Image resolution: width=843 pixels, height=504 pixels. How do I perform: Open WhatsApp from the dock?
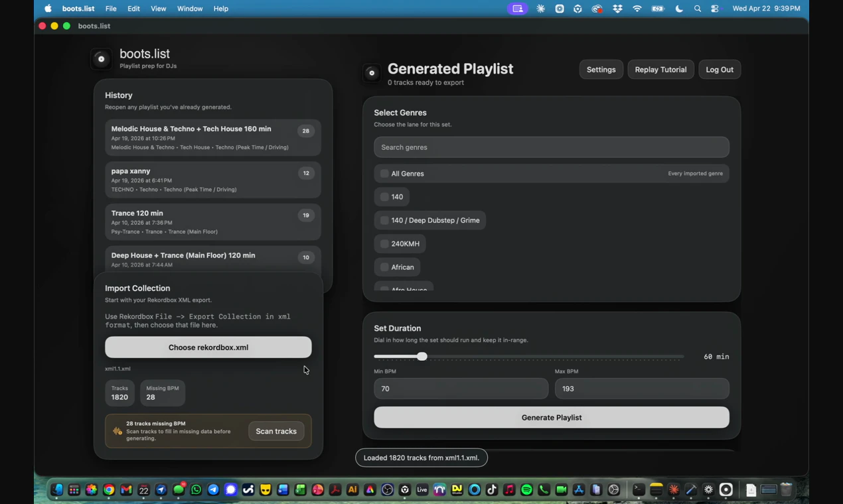click(196, 489)
